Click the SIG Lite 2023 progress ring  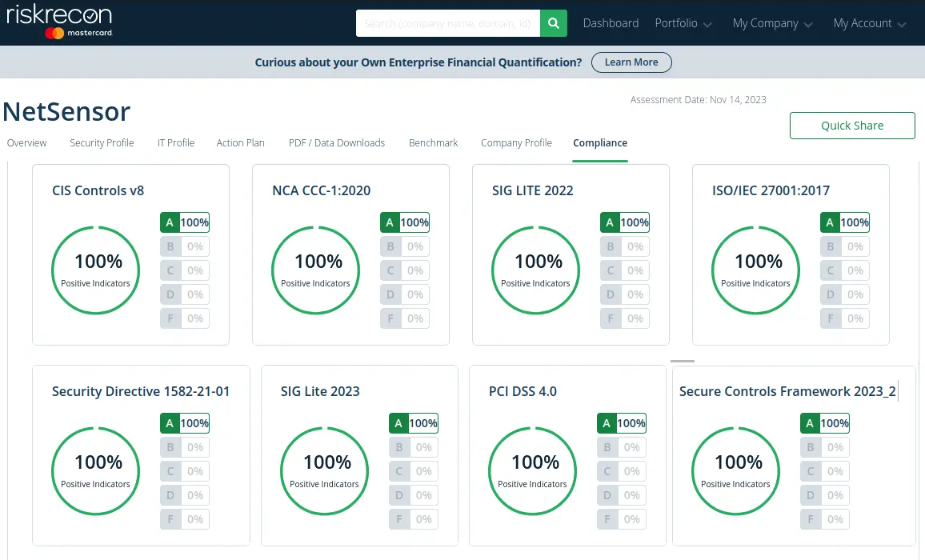point(324,471)
